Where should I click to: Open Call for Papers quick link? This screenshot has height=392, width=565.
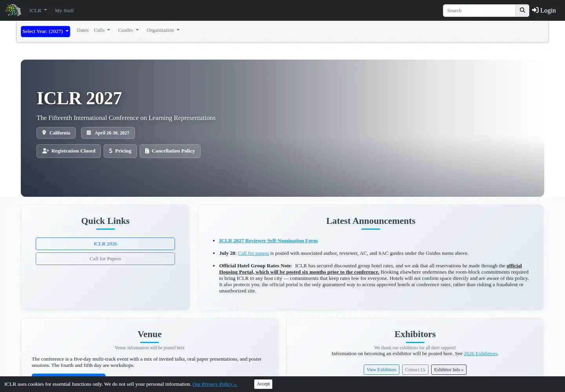click(x=105, y=259)
